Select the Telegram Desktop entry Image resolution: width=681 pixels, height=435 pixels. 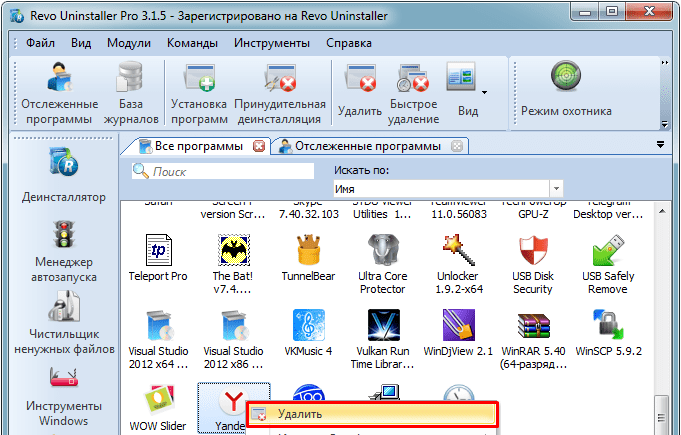[608, 210]
